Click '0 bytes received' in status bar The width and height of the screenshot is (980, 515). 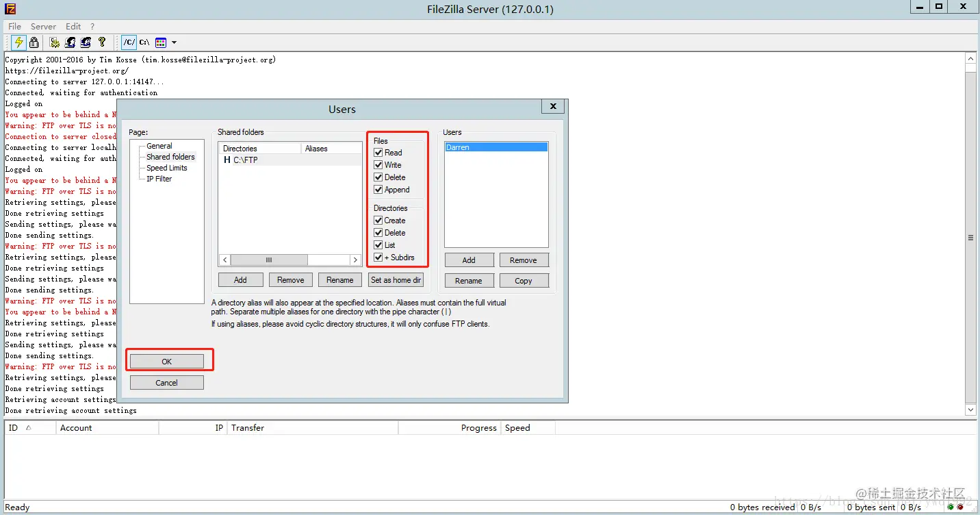(762, 507)
